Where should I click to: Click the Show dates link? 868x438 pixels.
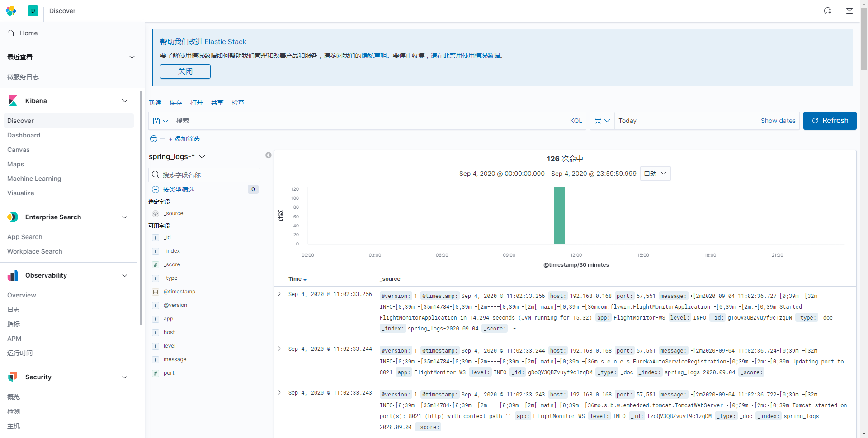pyautogui.click(x=778, y=121)
